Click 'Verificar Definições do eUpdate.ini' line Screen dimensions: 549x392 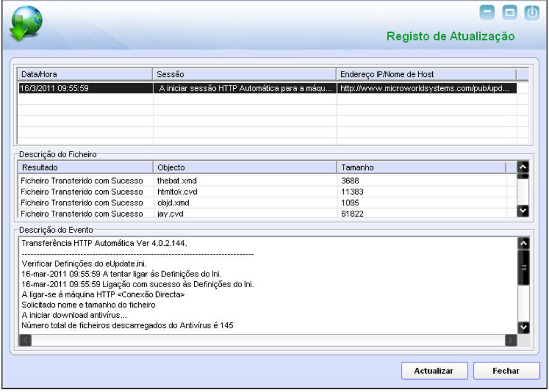[x=84, y=263]
